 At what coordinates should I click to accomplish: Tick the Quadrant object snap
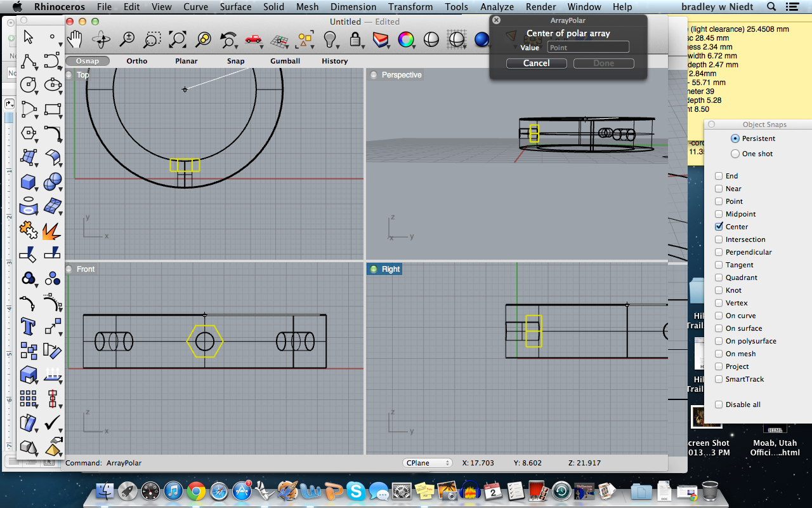coord(719,277)
